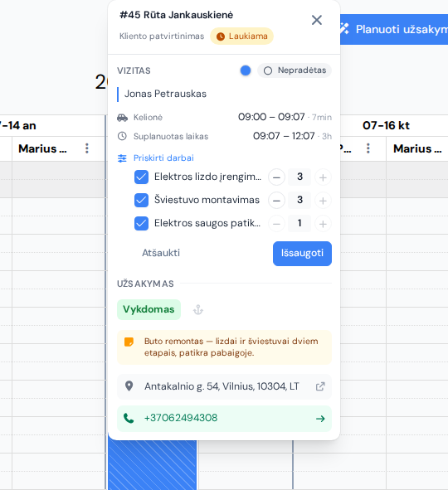Click the Priskirti darbai sliders icon

[x=122, y=158]
